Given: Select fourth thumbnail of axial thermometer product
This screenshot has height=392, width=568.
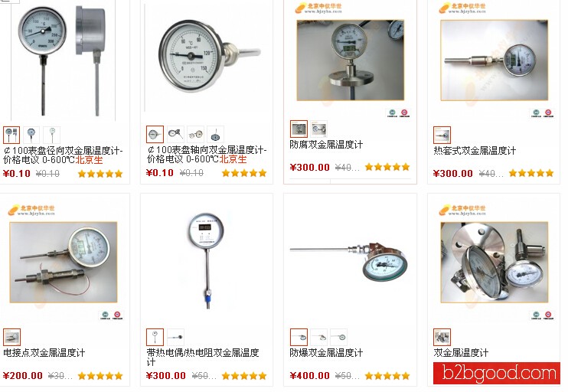Looking at the screenshot, I should tap(216, 135).
